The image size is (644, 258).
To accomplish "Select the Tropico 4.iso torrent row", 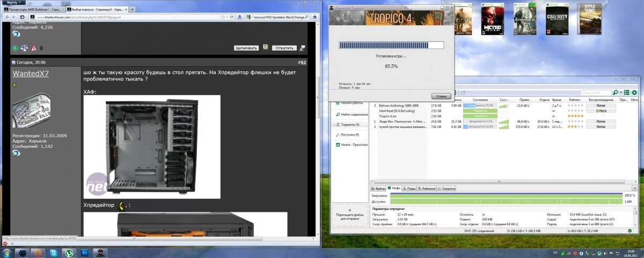I will tap(504, 116).
